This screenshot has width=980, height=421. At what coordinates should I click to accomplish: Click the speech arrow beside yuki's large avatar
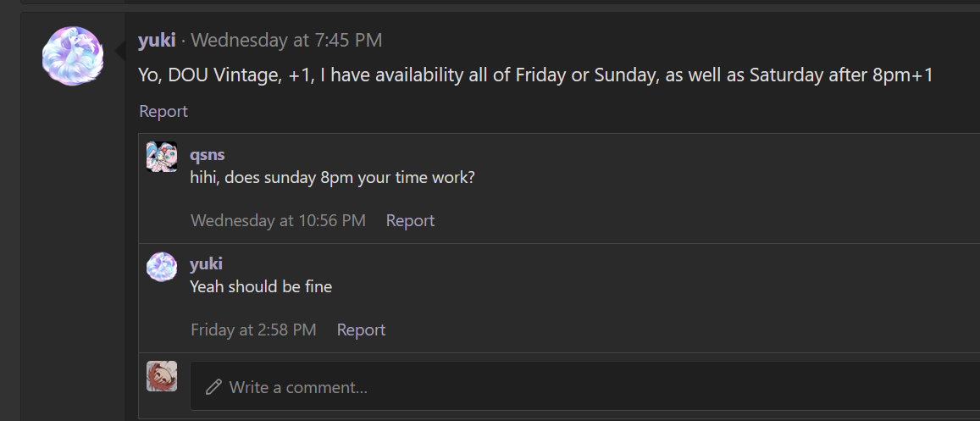pyautogui.click(x=120, y=52)
